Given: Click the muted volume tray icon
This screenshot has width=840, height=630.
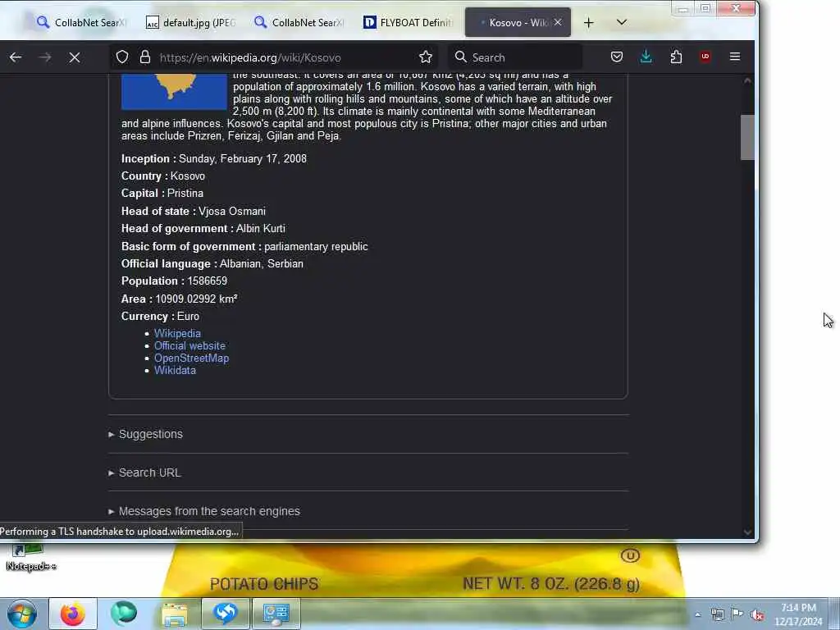Looking at the screenshot, I should pyautogui.click(x=757, y=614).
